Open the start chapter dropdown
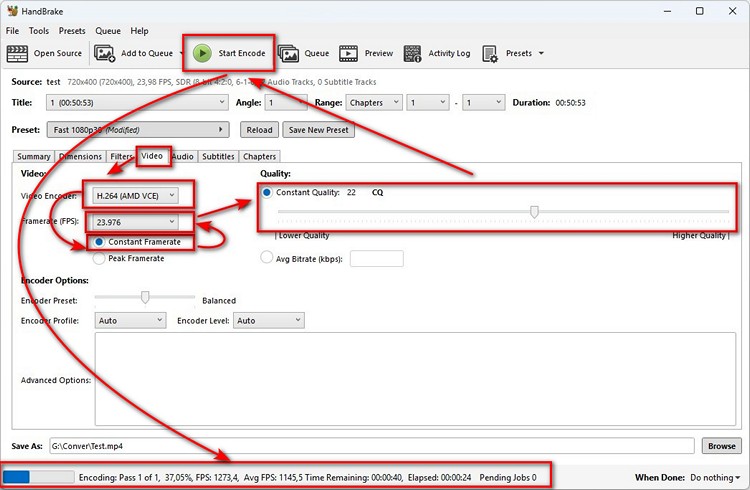The width and height of the screenshot is (750, 490). 428,102
